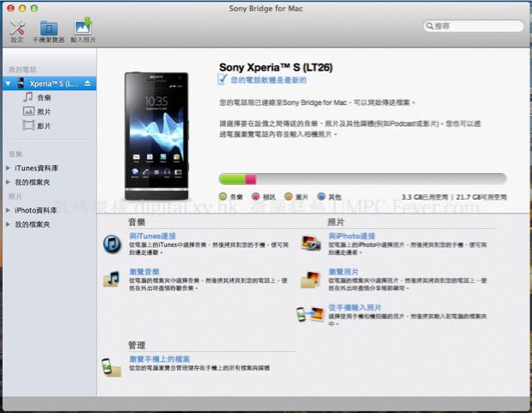
Task: Click the iPhoto camera icon
Action: [x=310, y=243]
